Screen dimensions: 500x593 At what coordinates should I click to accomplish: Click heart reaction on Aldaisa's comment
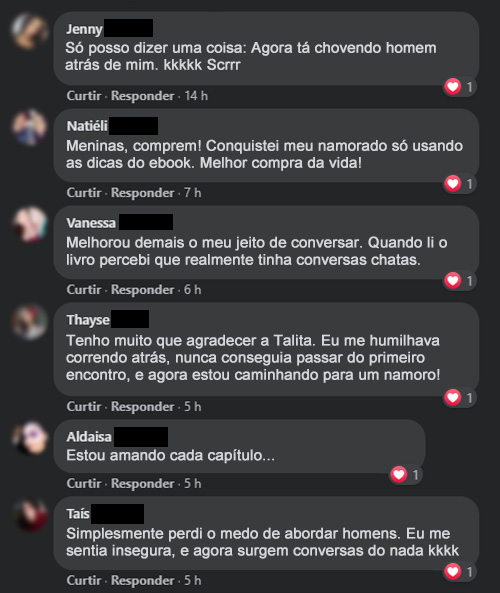coord(406,475)
